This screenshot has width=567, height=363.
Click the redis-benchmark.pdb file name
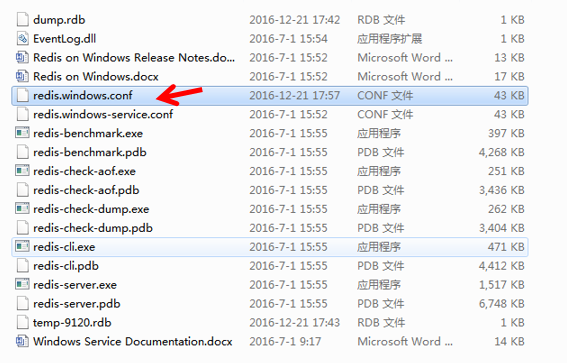pyautogui.click(x=90, y=152)
